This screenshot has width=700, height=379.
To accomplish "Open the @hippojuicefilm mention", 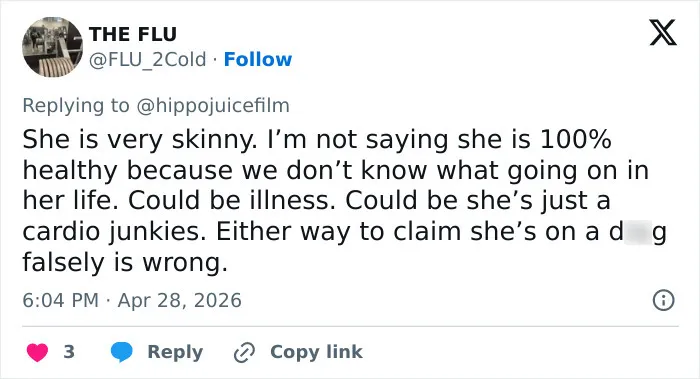I will [x=212, y=106].
